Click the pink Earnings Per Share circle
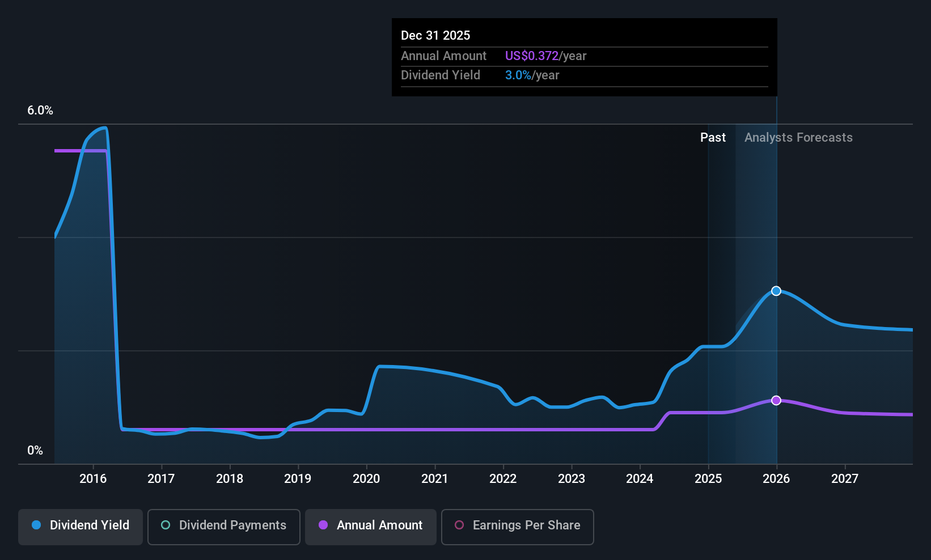 click(x=459, y=525)
